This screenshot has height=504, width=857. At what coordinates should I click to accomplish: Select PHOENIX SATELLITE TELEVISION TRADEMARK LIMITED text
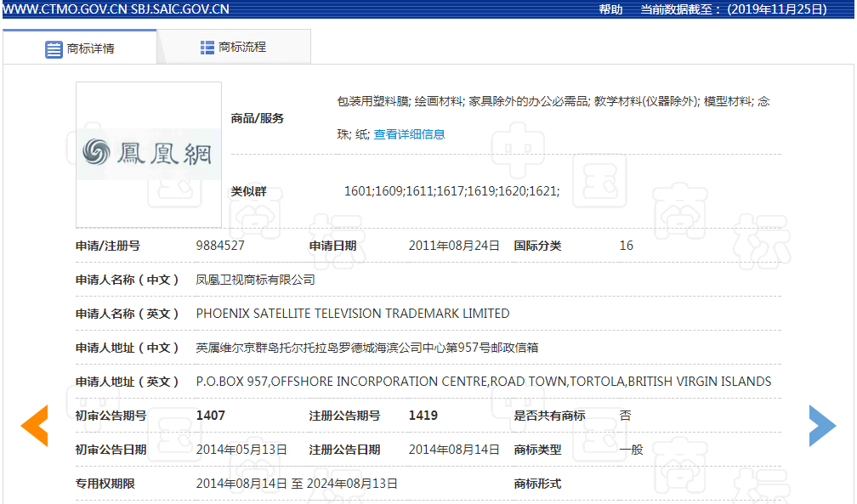pyautogui.click(x=353, y=314)
